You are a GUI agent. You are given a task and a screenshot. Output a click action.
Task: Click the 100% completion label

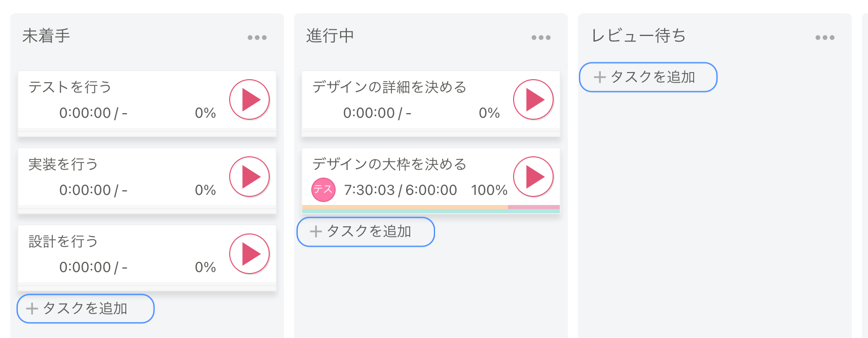tap(489, 190)
